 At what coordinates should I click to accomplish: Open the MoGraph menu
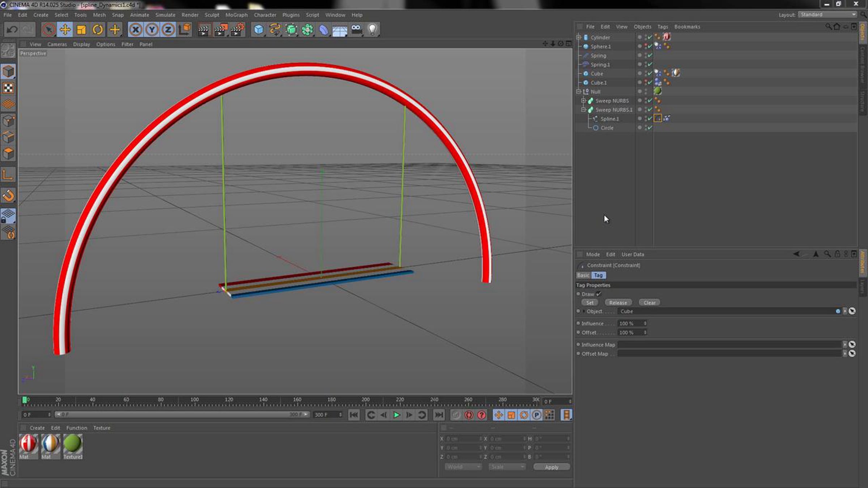point(237,15)
